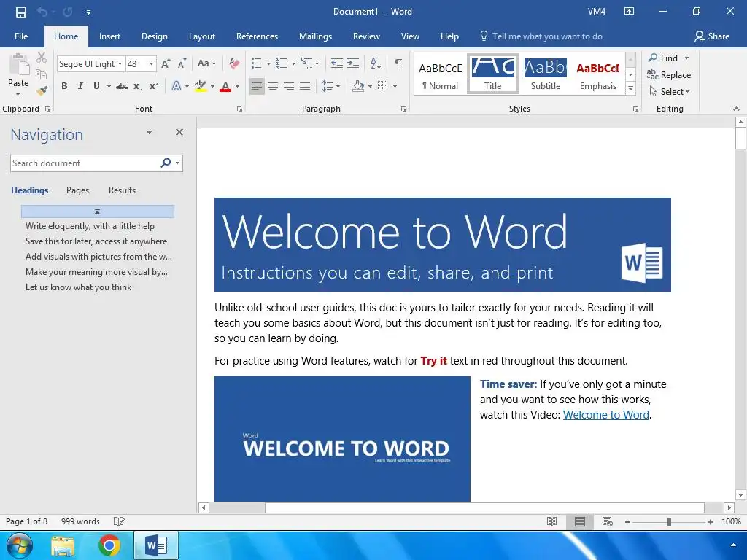The image size is (747, 560).
Task: Toggle subscript formatting
Action: [138, 86]
